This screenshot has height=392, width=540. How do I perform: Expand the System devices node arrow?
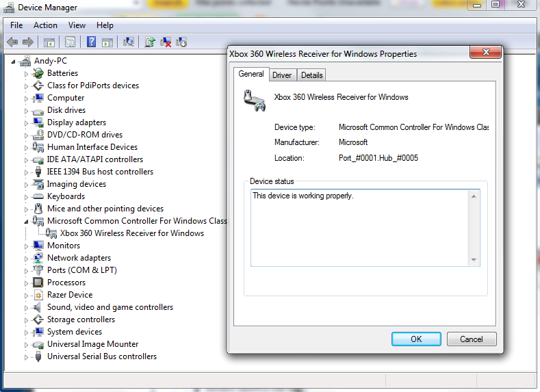[26, 332]
